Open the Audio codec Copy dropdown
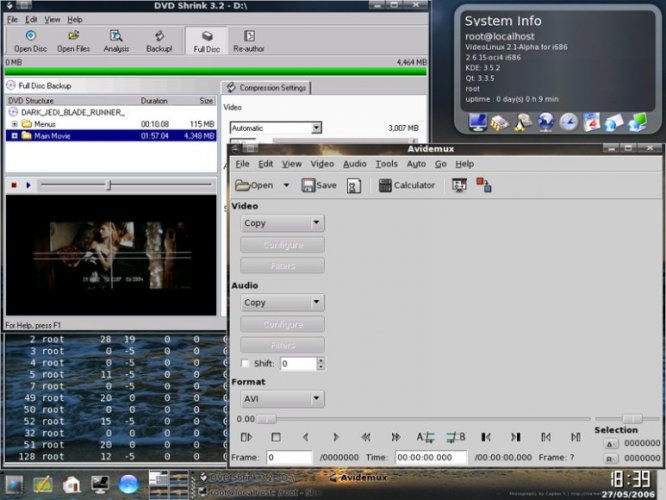This screenshot has width=666, height=500. [x=282, y=302]
